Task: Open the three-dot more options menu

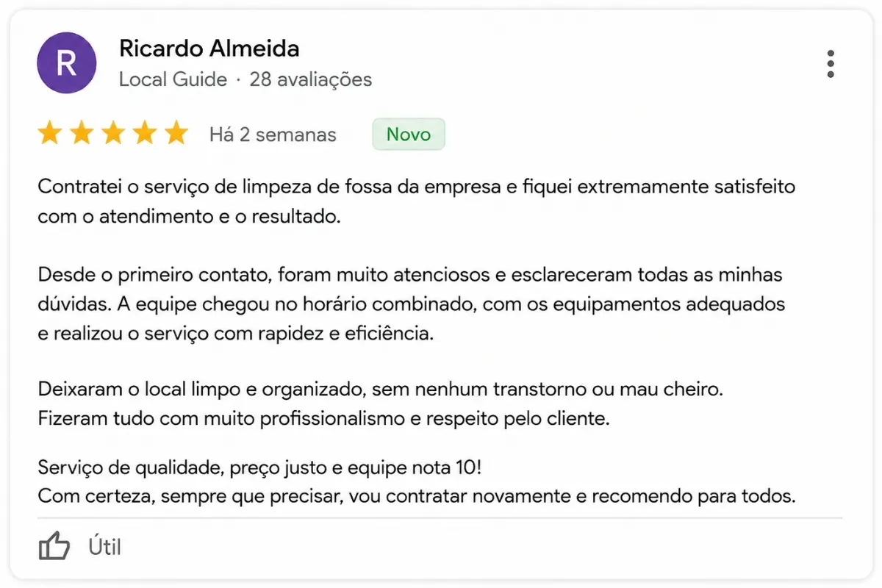Action: [831, 64]
